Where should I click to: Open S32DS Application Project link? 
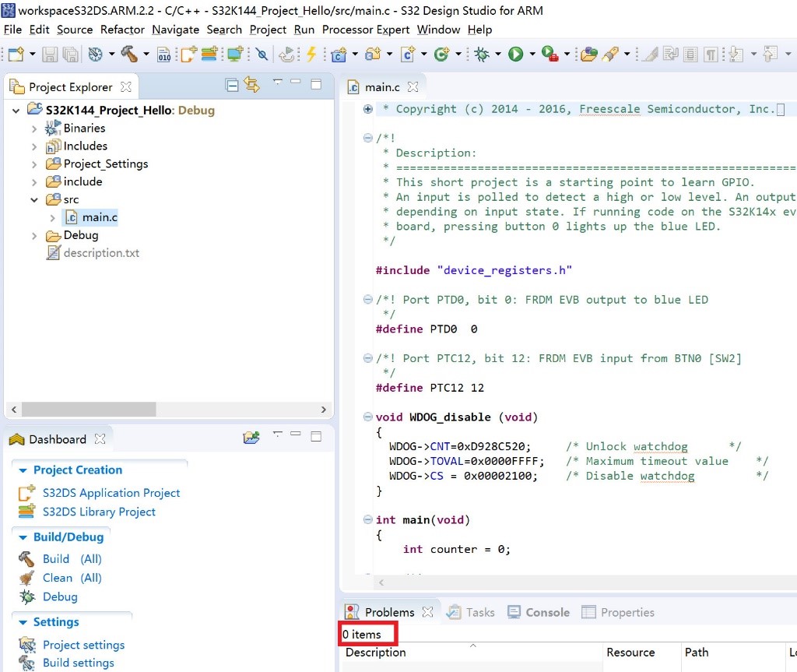[x=111, y=493]
